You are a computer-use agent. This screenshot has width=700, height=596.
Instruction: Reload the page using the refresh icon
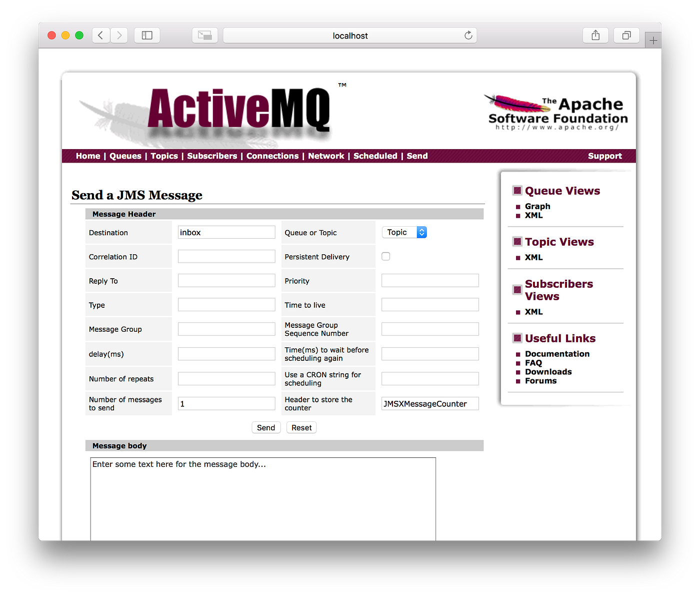pos(468,35)
